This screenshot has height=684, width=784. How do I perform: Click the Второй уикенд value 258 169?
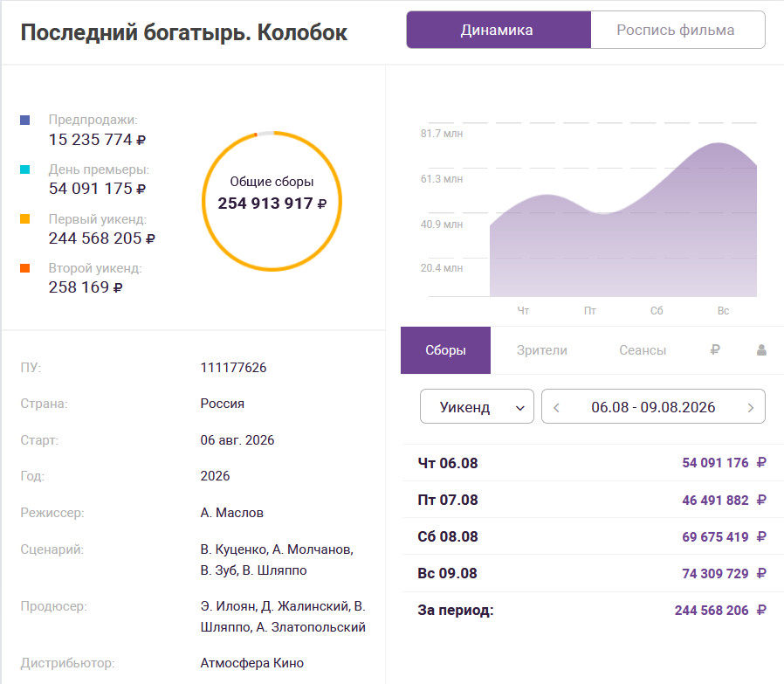[x=85, y=287]
